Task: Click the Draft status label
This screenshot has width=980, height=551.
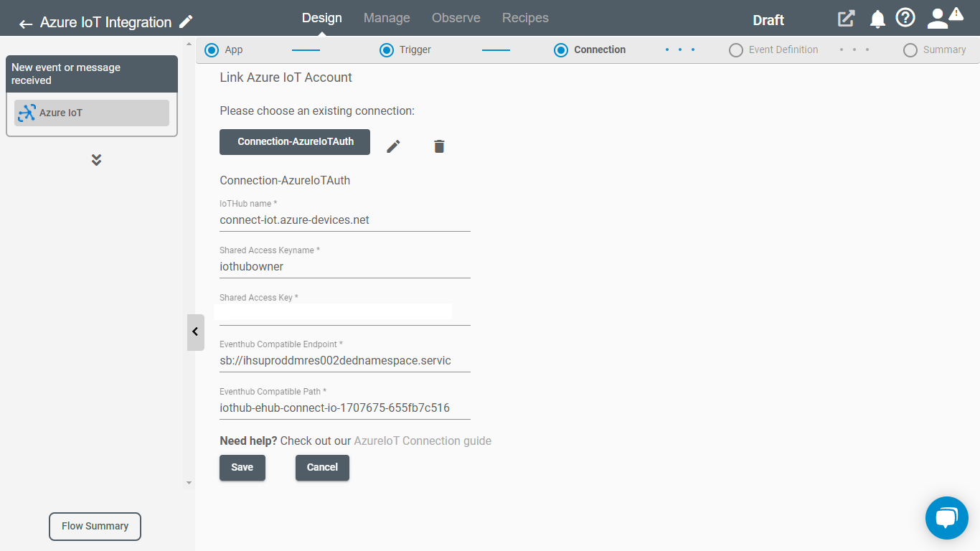Action: point(768,20)
